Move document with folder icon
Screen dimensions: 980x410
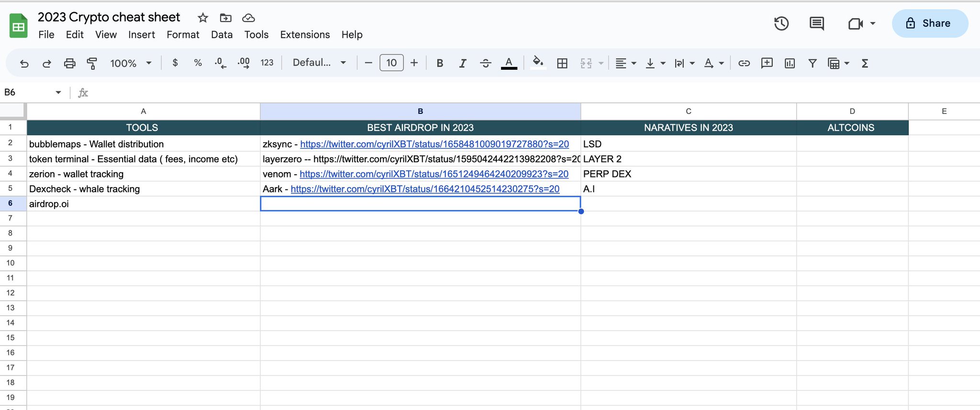click(225, 18)
